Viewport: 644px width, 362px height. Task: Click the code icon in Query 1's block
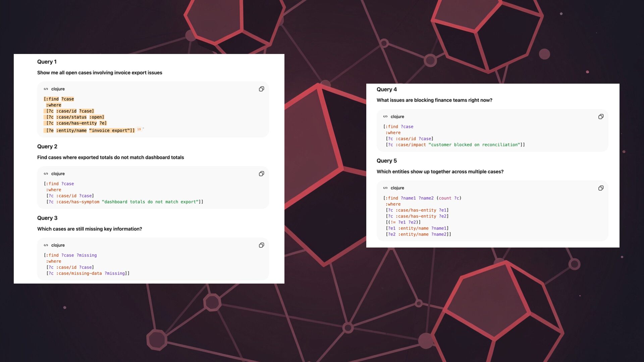point(46,89)
